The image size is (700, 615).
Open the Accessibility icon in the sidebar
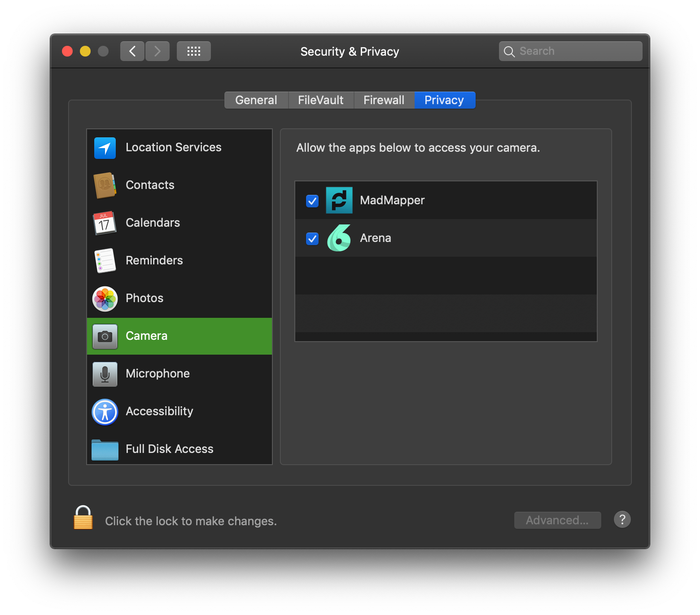coord(105,412)
